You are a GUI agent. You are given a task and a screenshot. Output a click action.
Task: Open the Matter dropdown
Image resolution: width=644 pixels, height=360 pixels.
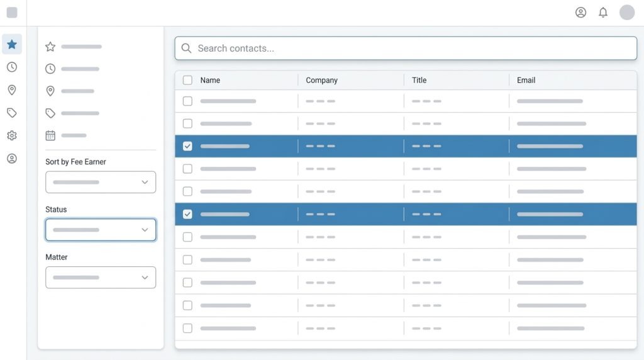pyautogui.click(x=101, y=278)
